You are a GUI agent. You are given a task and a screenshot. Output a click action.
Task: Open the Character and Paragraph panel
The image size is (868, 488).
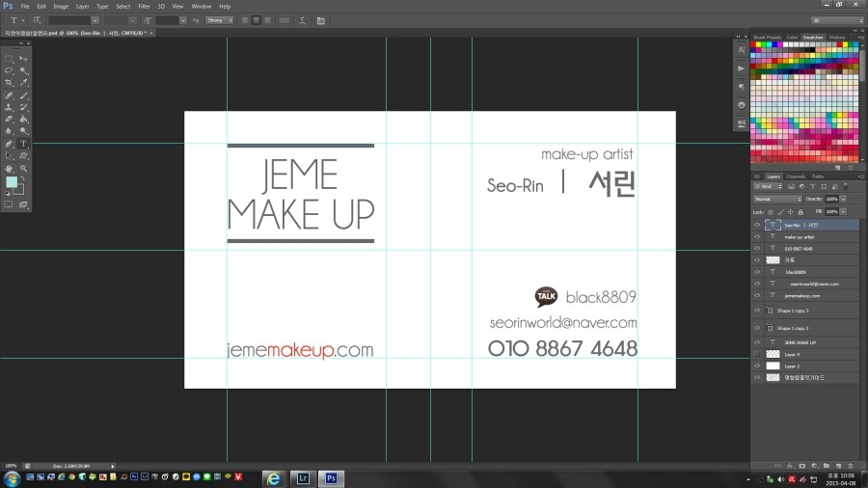click(321, 20)
